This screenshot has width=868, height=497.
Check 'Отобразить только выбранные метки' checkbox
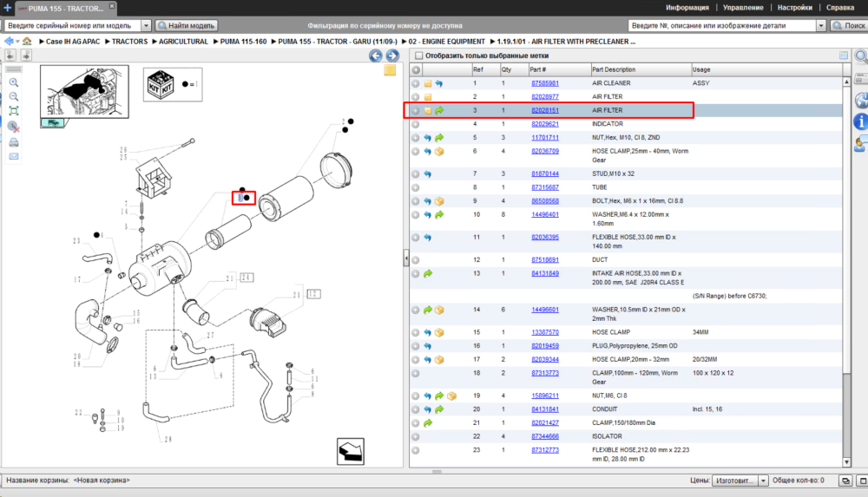pos(419,56)
